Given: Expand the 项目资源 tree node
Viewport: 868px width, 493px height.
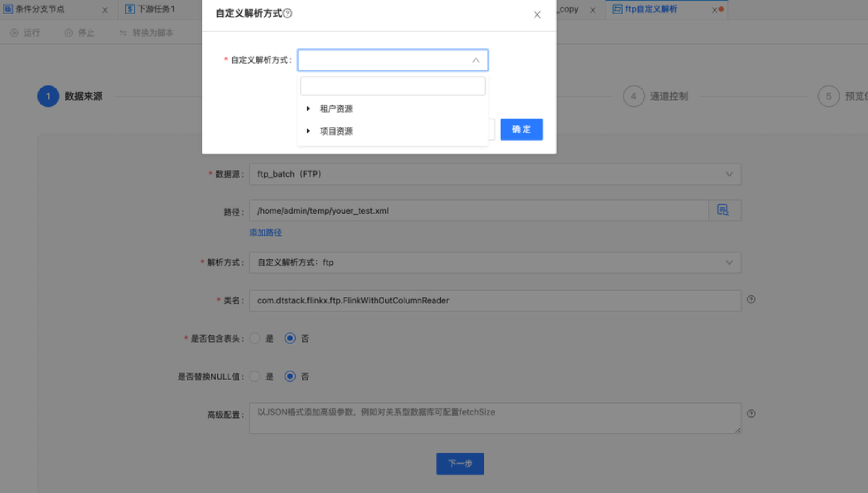Looking at the screenshot, I should tap(308, 131).
